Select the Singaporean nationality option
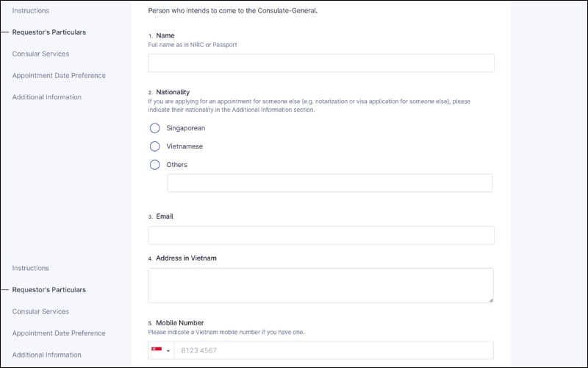The width and height of the screenshot is (588, 368). [x=155, y=128]
